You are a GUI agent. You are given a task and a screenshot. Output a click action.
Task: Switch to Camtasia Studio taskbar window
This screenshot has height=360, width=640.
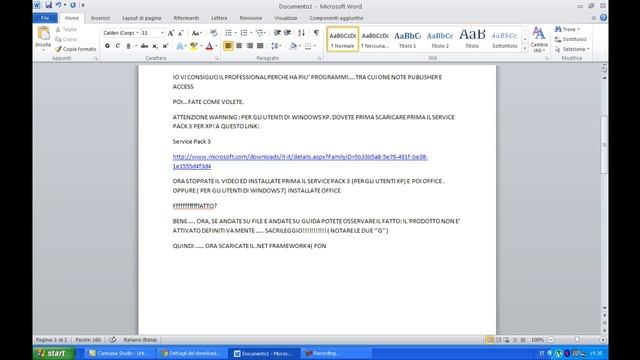(x=119, y=353)
